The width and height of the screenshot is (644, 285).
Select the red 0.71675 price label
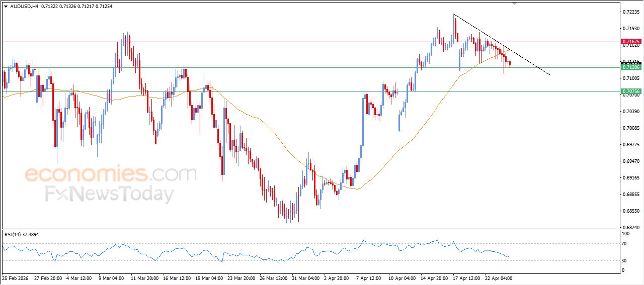tap(630, 42)
